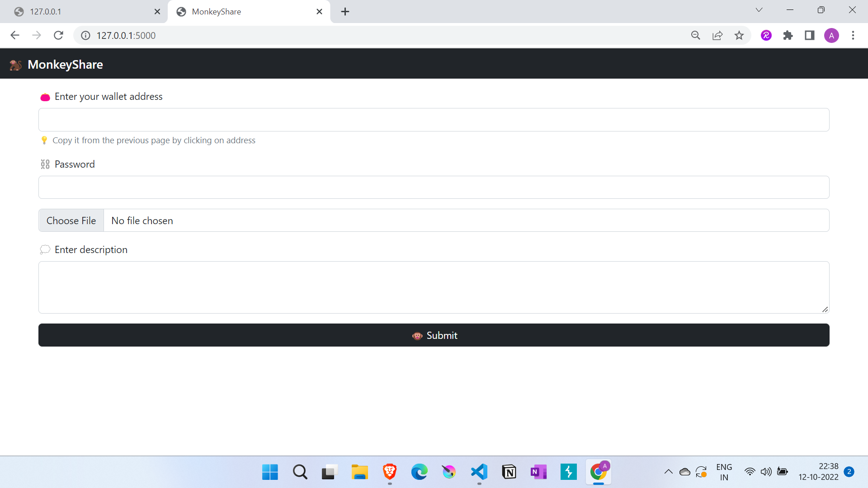Open the tab search dropdown arrow
The width and height of the screenshot is (868, 488).
(x=759, y=9)
